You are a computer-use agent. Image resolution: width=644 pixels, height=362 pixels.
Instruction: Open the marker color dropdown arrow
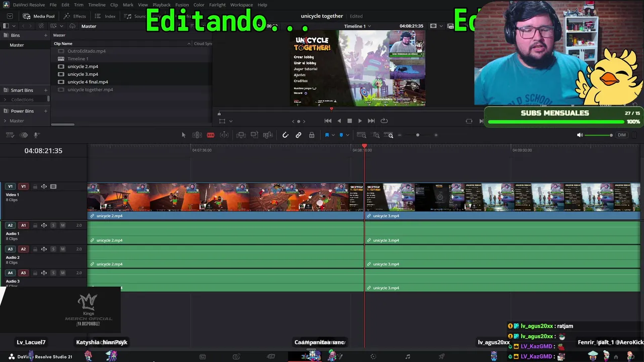click(347, 135)
